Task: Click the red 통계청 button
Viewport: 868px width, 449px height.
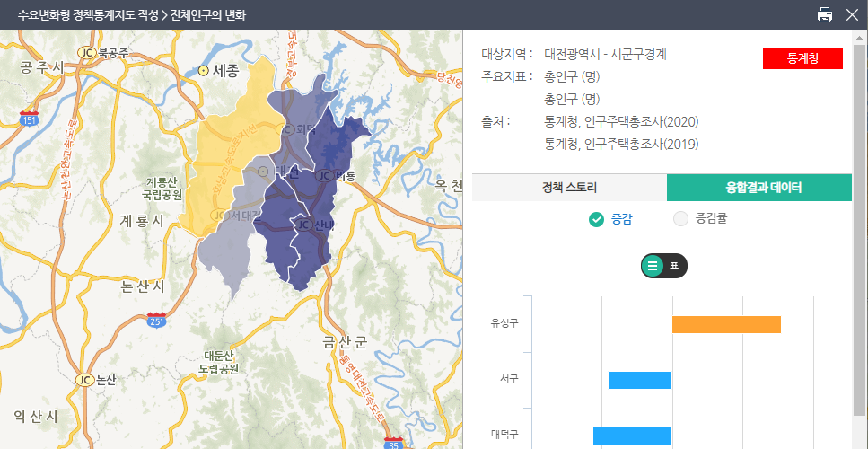Action: pos(802,58)
